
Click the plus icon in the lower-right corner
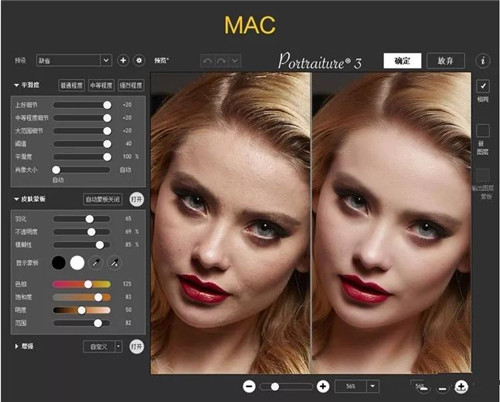pyautogui.click(x=461, y=387)
